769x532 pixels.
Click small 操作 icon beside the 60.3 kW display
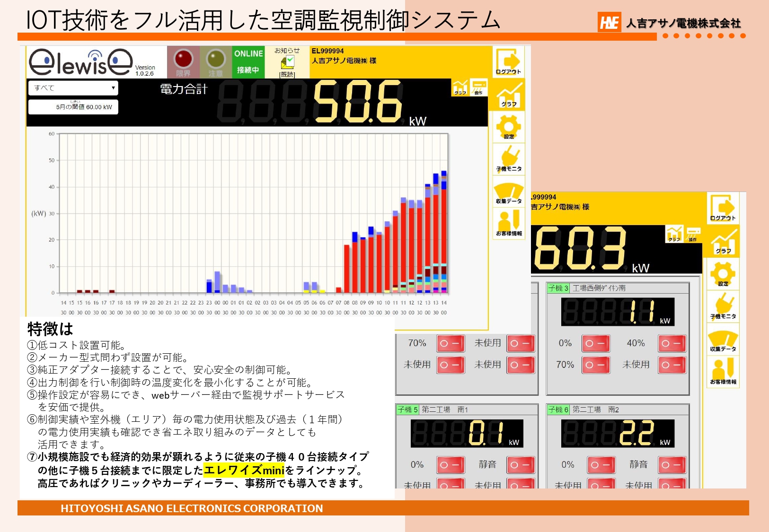pyautogui.click(x=693, y=234)
